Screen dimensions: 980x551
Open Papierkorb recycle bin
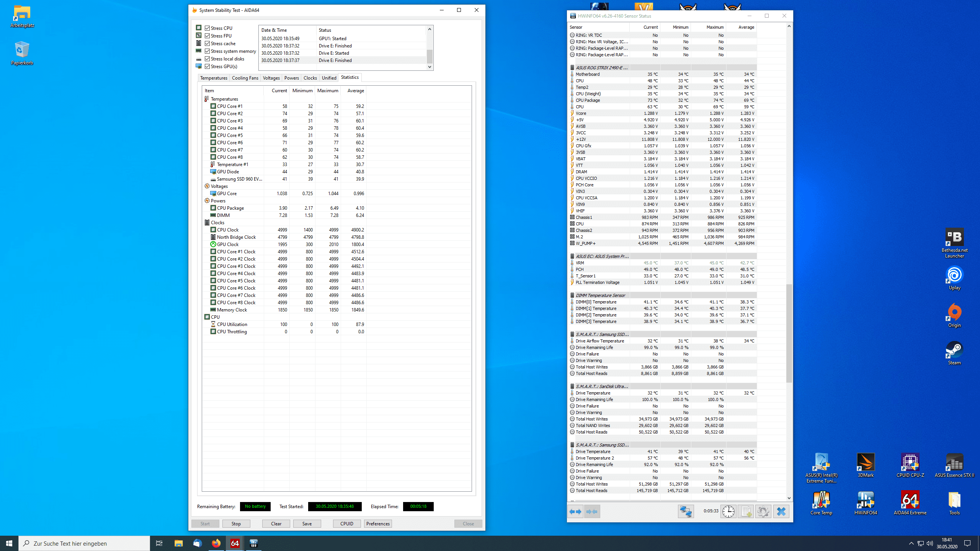22,53
